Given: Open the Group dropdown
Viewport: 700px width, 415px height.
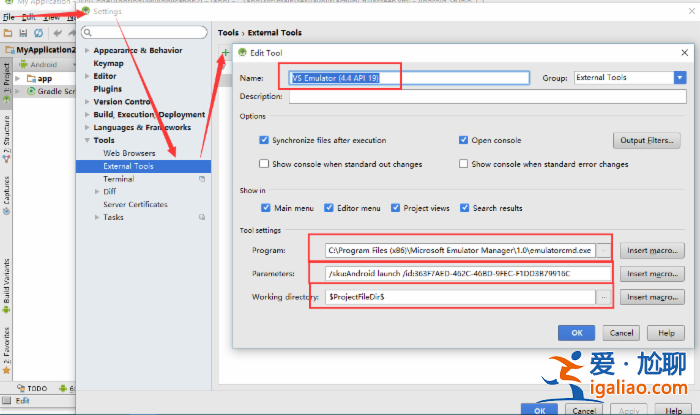Looking at the screenshot, I should [680, 77].
